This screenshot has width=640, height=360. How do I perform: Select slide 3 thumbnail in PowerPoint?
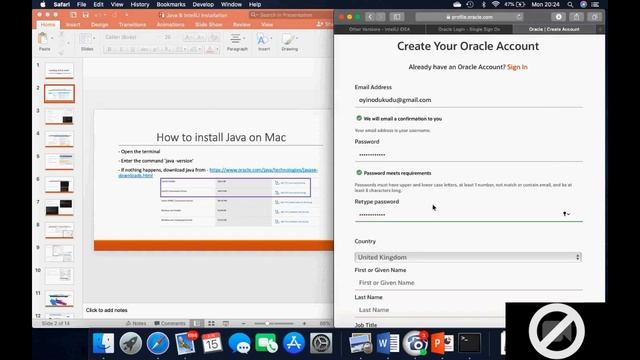(x=59, y=116)
